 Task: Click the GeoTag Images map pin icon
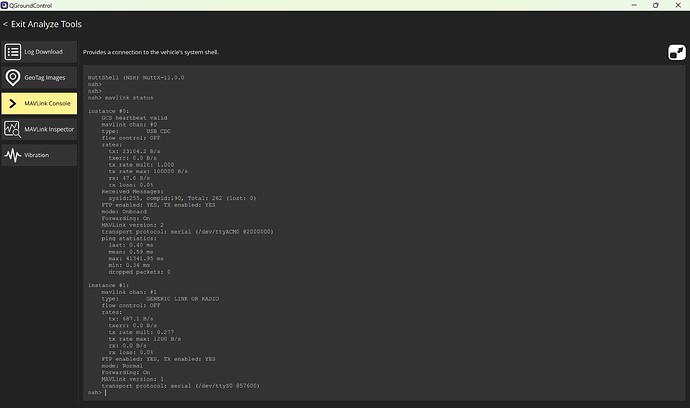tap(13, 77)
